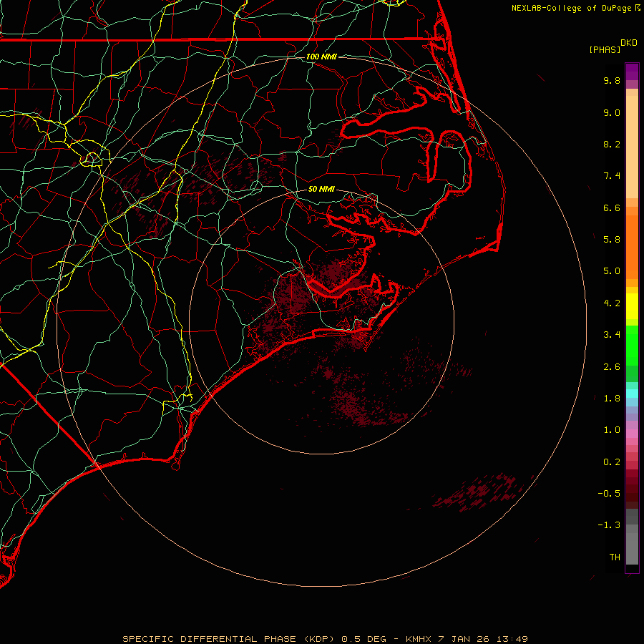This screenshot has width=644, height=644.
Task: Click the purple top segment of color bar
Action: [x=632, y=72]
